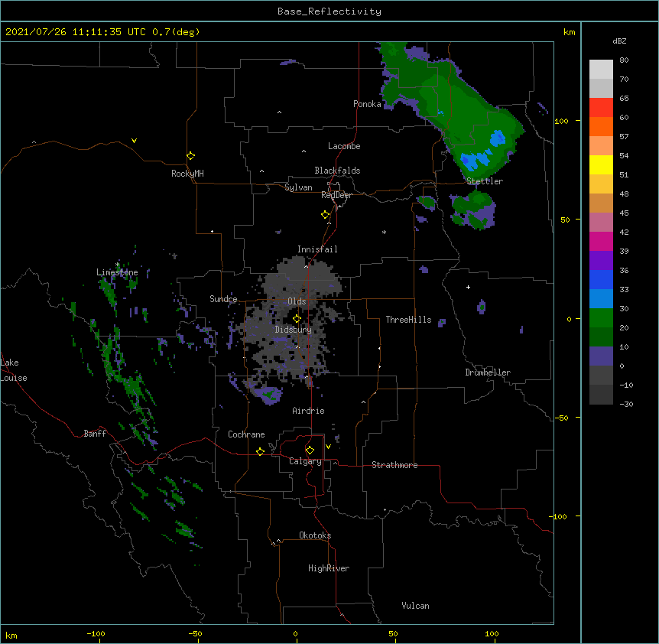This screenshot has height=644, width=659.
Task: Click the Calgary city label
Action: (305, 461)
